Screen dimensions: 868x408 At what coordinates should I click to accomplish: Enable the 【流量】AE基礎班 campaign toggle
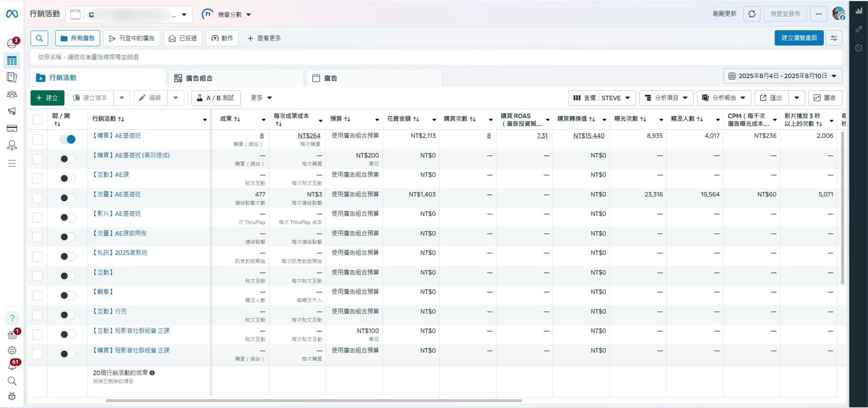point(68,198)
